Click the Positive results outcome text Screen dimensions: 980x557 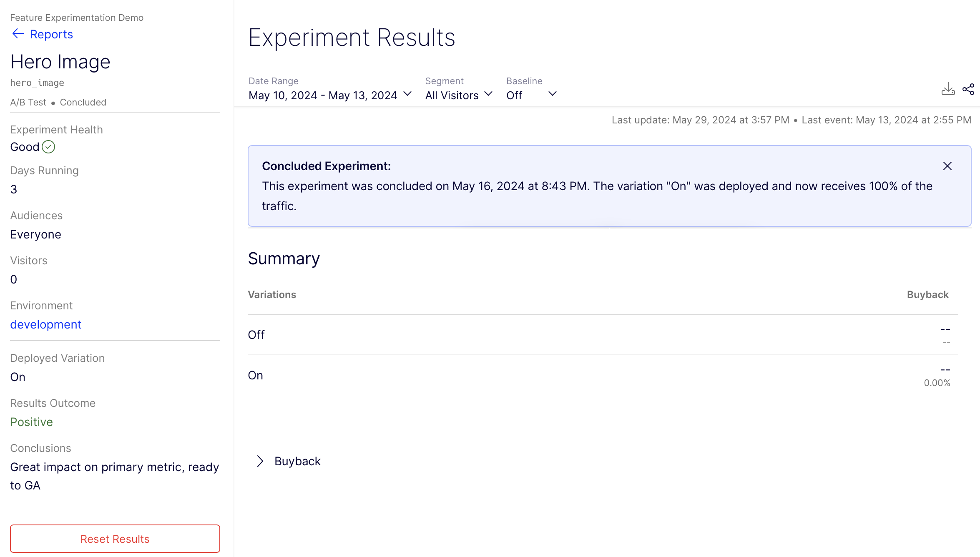[31, 422]
